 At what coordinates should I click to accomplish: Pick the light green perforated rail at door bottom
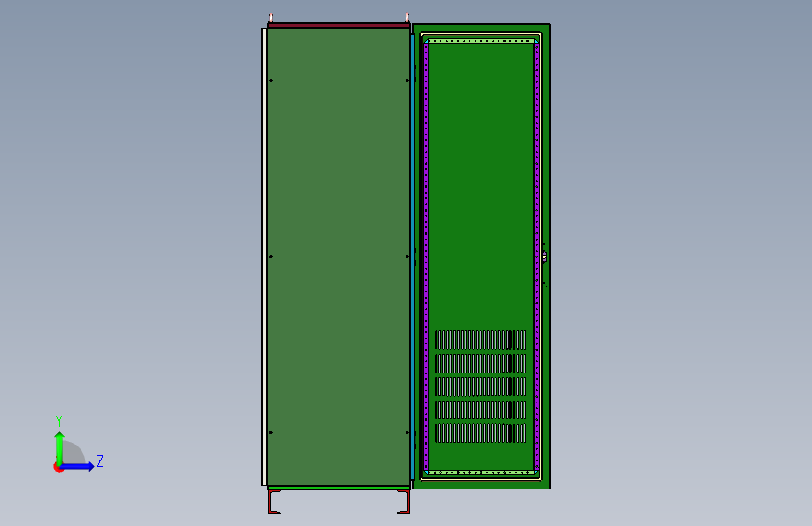coord(481,472)
